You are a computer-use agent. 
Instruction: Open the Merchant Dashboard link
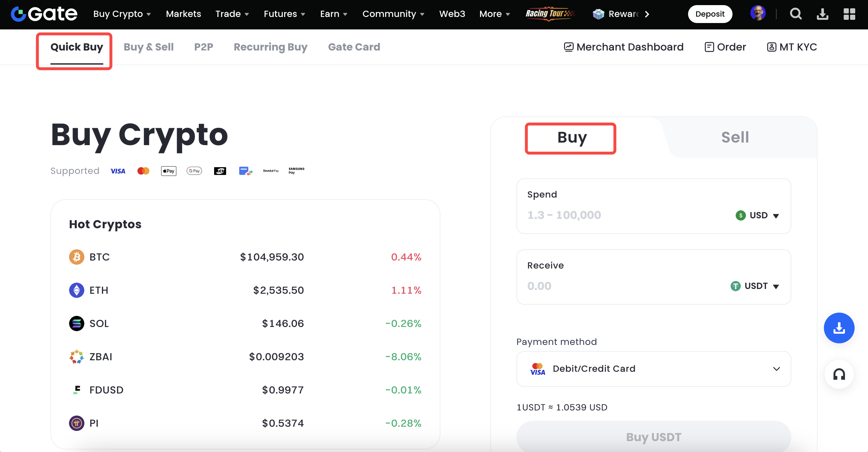(x=624, y=47)
